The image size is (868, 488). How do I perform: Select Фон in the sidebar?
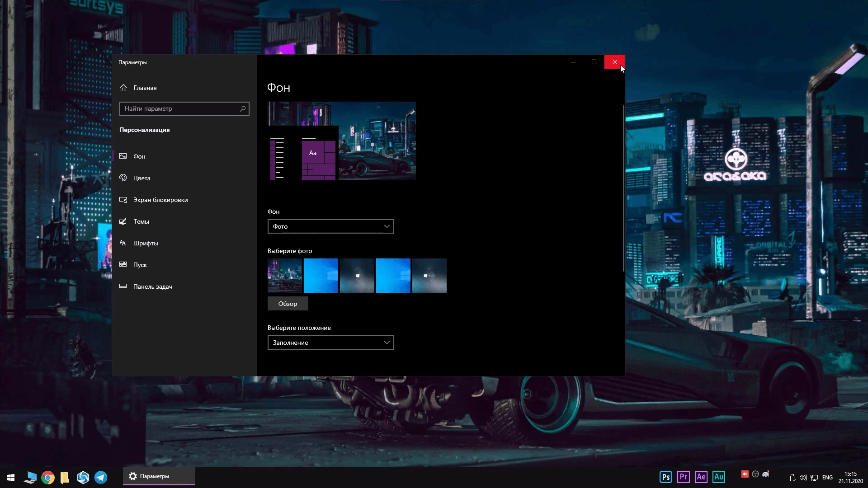(184, 156)
